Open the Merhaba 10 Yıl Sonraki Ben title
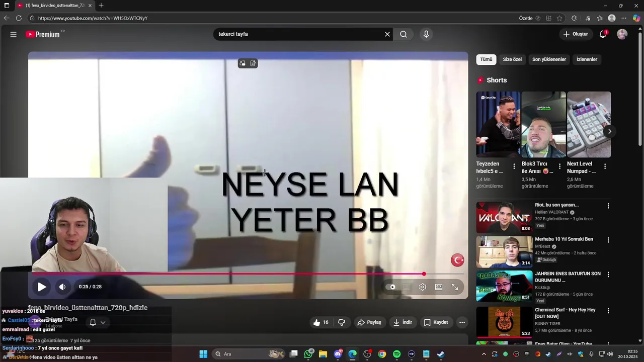The height and width of the screenshot is (362, 644). pyautogui.click(x=563, y=239)
